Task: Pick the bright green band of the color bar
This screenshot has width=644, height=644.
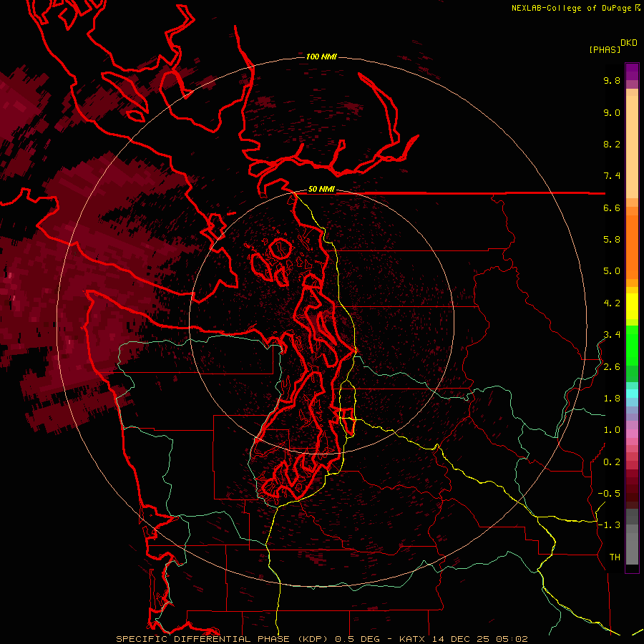Action: click(x=632, y=345)
